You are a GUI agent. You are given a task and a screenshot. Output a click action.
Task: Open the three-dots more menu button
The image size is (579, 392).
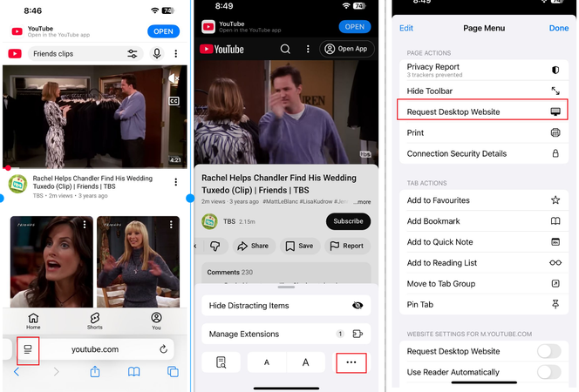click(x=351, y=362)
